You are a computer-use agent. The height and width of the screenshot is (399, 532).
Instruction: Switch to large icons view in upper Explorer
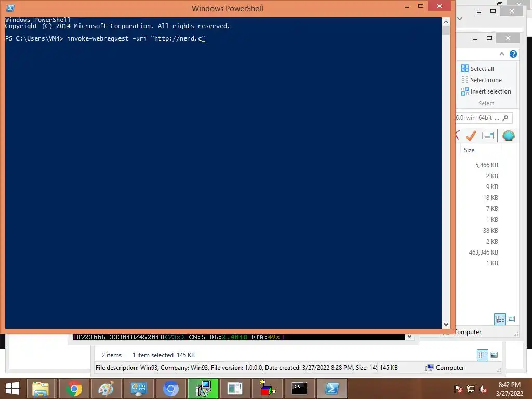click(511, 319)
